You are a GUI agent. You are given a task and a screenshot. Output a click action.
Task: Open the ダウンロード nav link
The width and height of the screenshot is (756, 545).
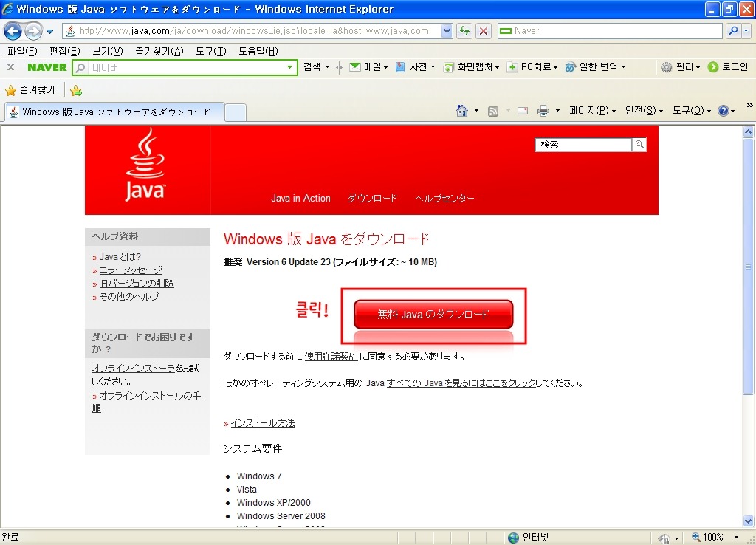pos(372,198)
